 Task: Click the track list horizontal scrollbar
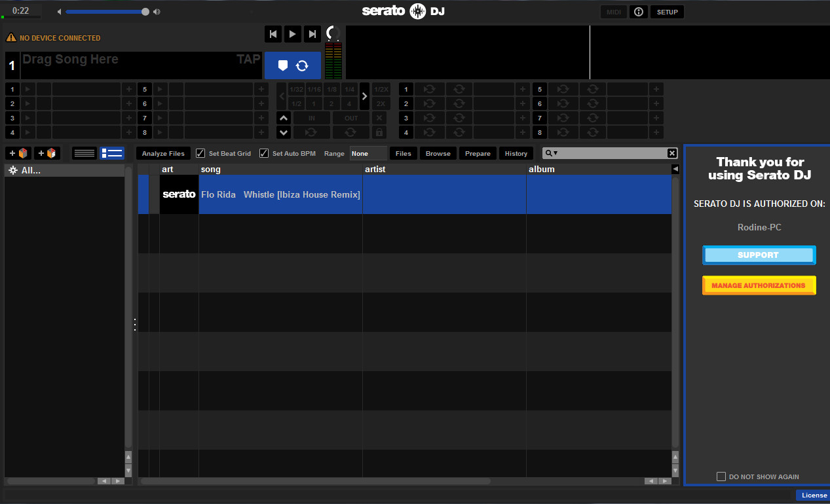(x=316, y=481)
